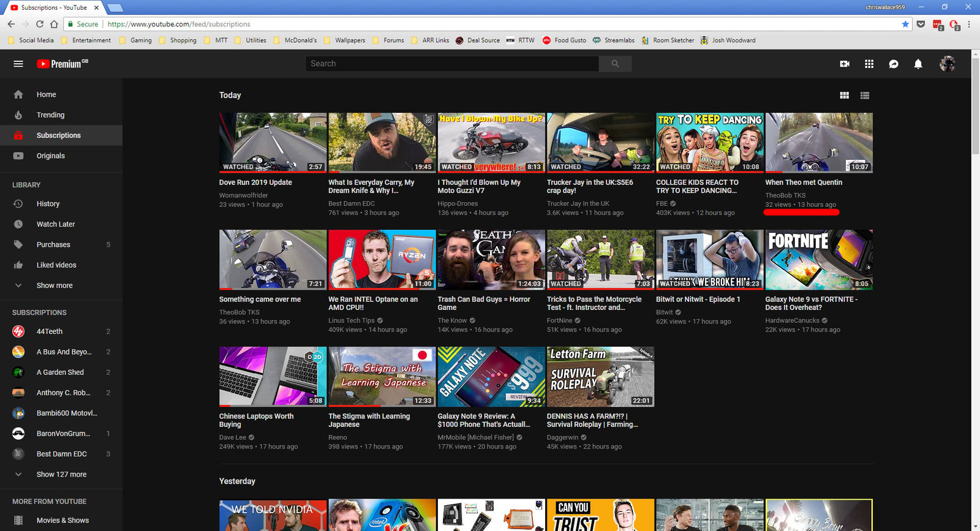Open Josh Woodward bookmark
This screenshot has width=980, height=531.
pos(728,40)
